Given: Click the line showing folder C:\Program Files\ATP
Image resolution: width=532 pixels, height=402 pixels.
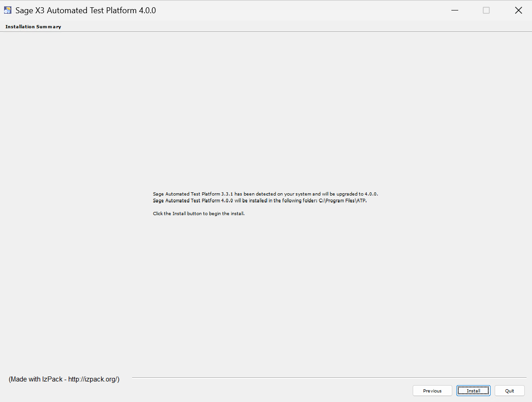Looking at the screenshot, I should (260, 201).
